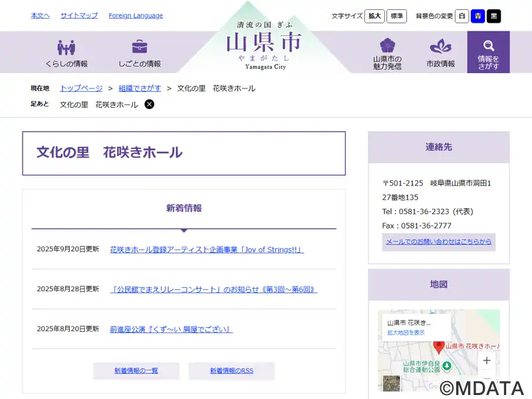
Task: Open 市政情報 flower icon menu
Action: (x=440, y=47)
